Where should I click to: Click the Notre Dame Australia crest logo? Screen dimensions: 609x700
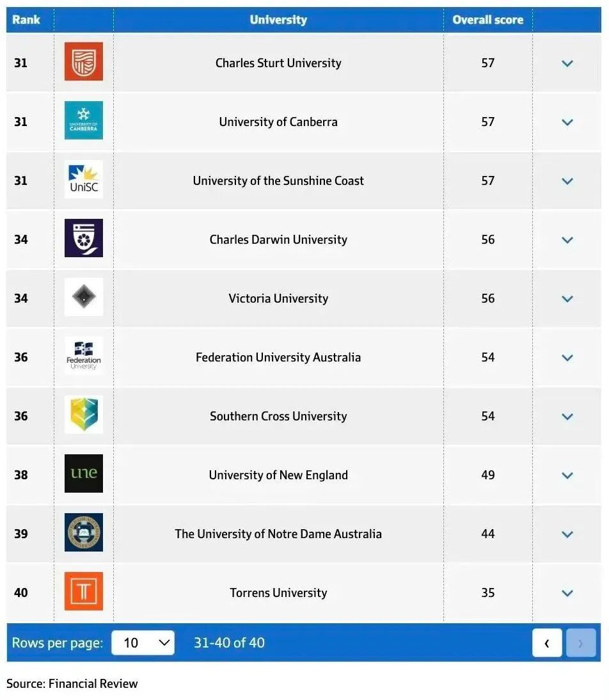(x=84, y=533)
